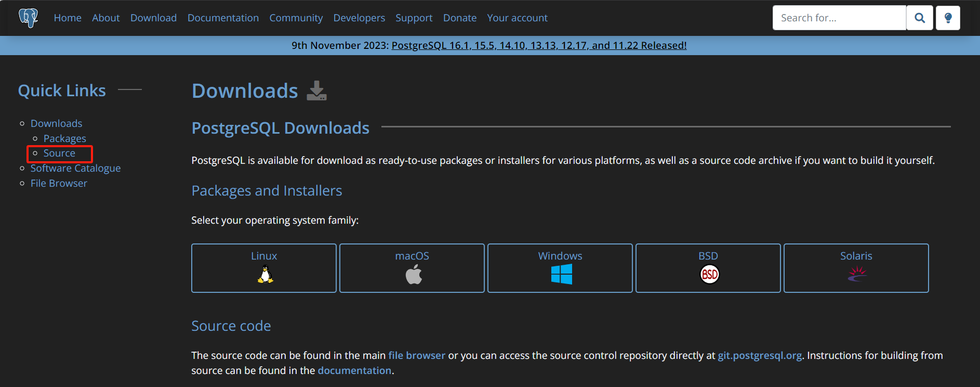Open Packages in Quick Links
Screen dimensions: 980x387
(x=65, y=138)
